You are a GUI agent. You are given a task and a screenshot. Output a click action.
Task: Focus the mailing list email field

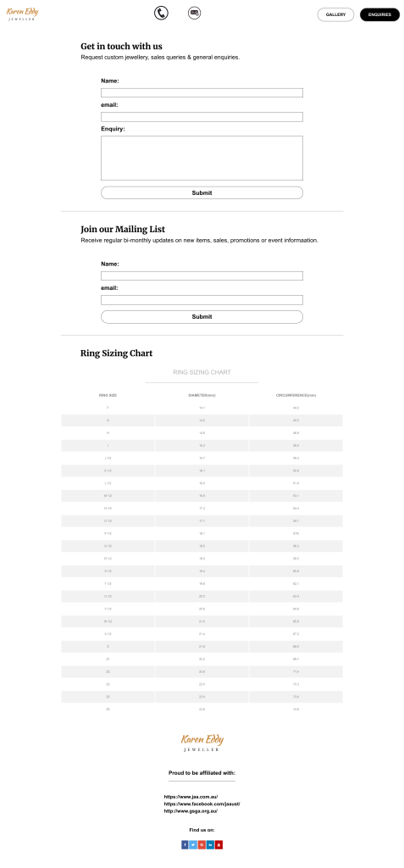[x=202, y=300]
